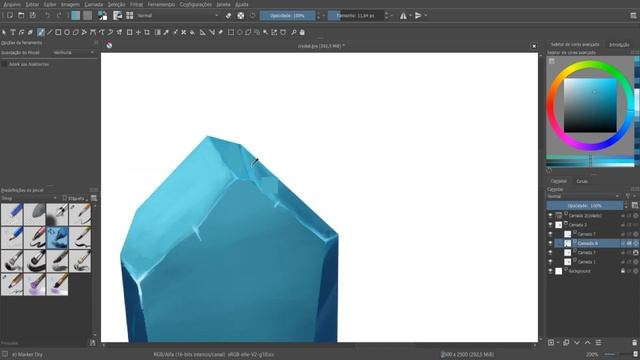Viewport: 640px width, 360px height.
Task: Pick color in the saturation square
Action: (x=590, y=105)
